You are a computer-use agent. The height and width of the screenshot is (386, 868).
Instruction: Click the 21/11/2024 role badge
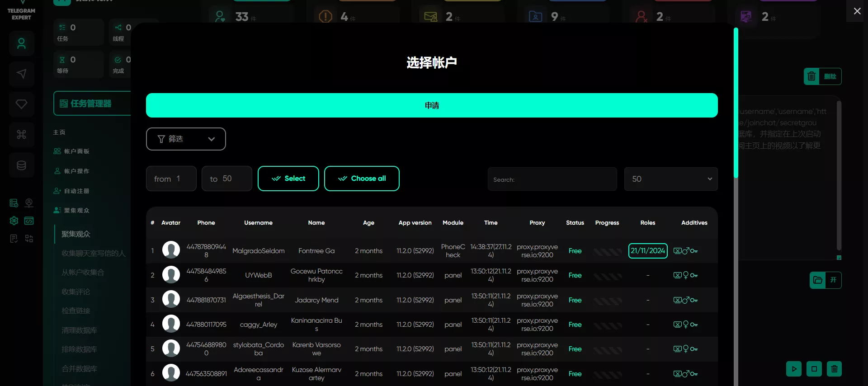point(648,251)
